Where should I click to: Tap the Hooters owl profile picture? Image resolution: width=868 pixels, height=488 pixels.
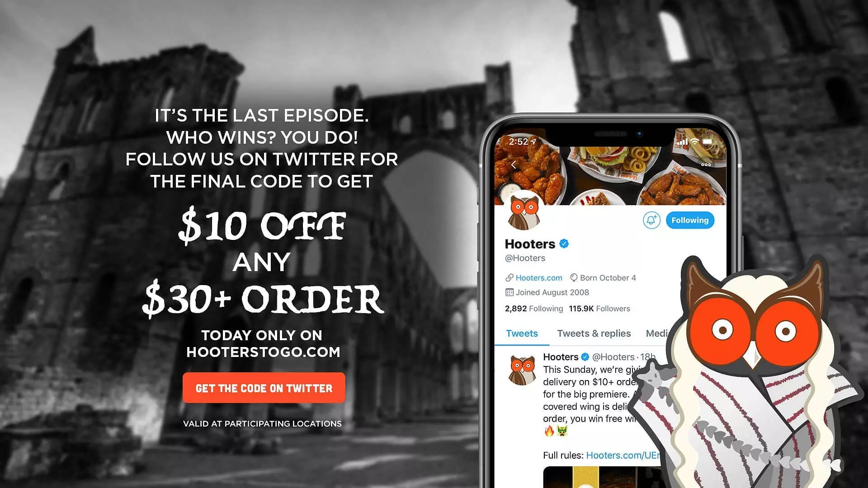click(524, 210)
